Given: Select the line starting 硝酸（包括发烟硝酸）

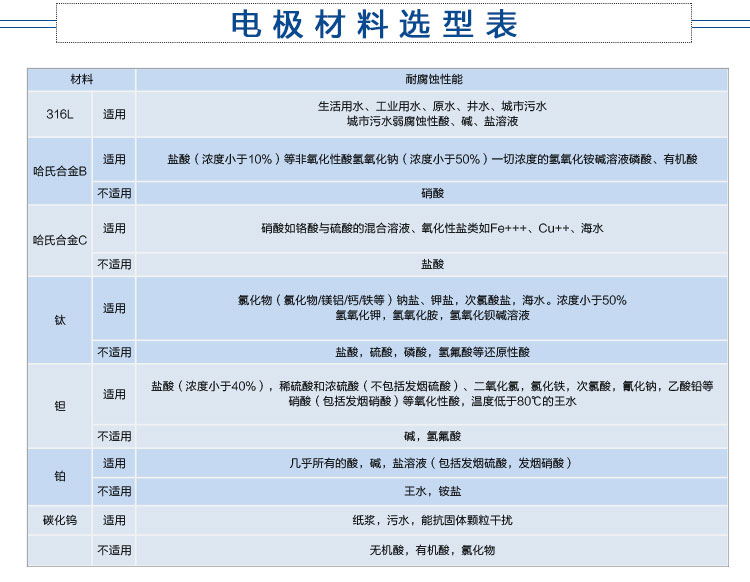Looking at the screenshot, I should 432,401.
